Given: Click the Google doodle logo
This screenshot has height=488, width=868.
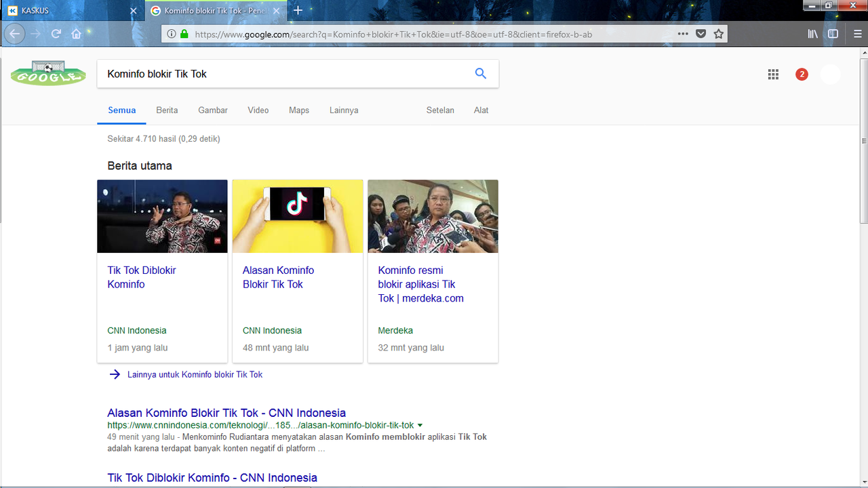Looking at the screenshot, I should coord(48,73).
